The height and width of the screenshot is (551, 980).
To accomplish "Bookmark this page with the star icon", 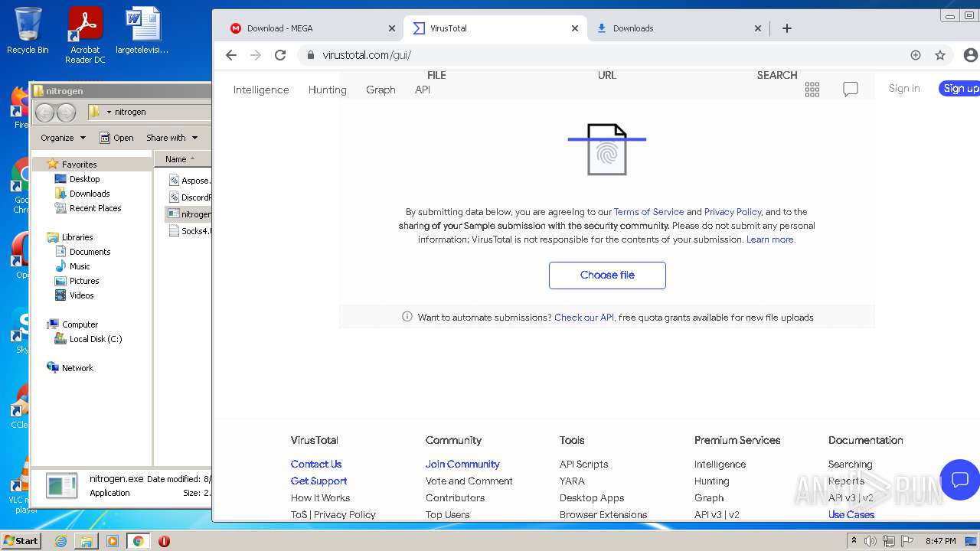I will [940, 55].
